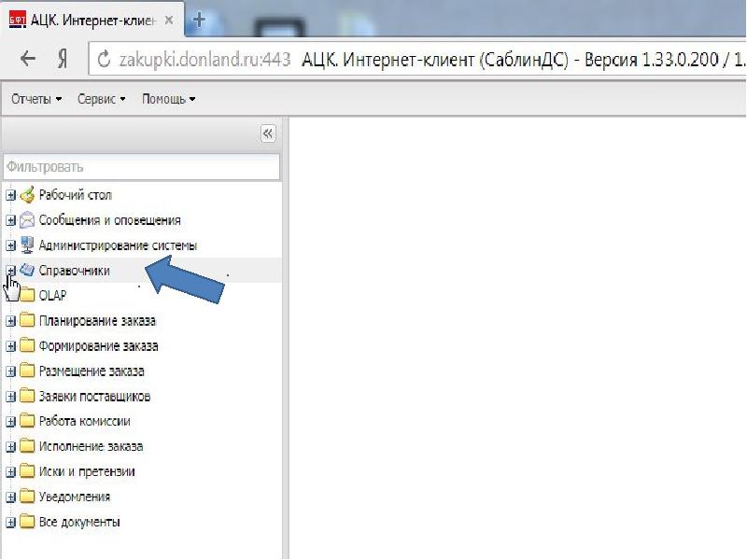
Task: Click the Yandex Я home icon
Action: point(63,60)
